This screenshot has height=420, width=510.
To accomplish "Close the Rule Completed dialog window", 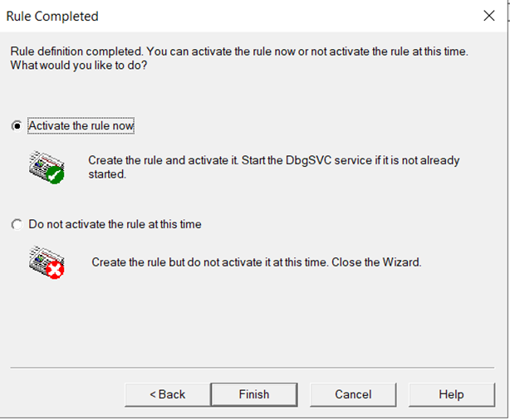I will [489, 16].
